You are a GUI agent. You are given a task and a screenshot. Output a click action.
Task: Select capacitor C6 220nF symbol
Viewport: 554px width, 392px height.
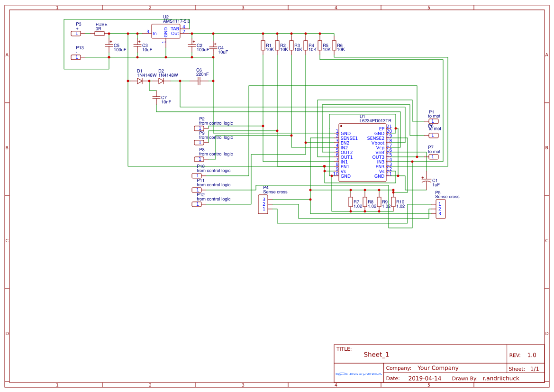click(x=199, y=82)
